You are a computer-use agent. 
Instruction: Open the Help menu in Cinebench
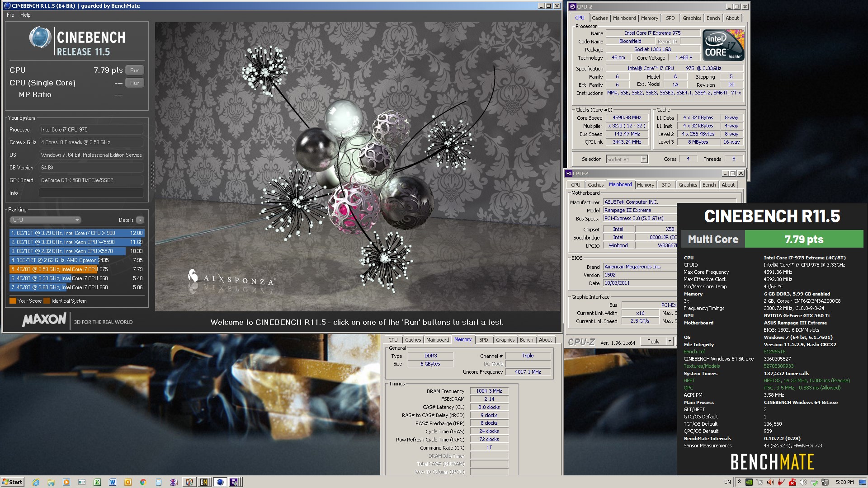pos(25,15)
